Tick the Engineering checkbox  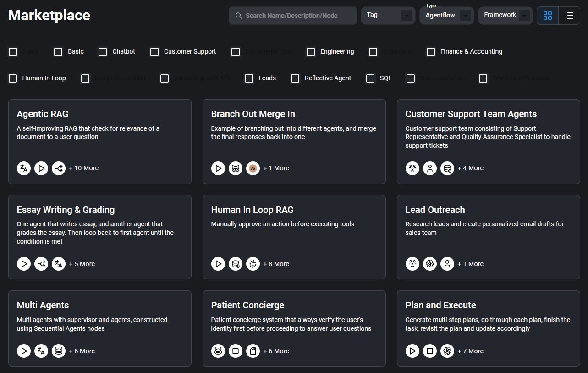311,52
